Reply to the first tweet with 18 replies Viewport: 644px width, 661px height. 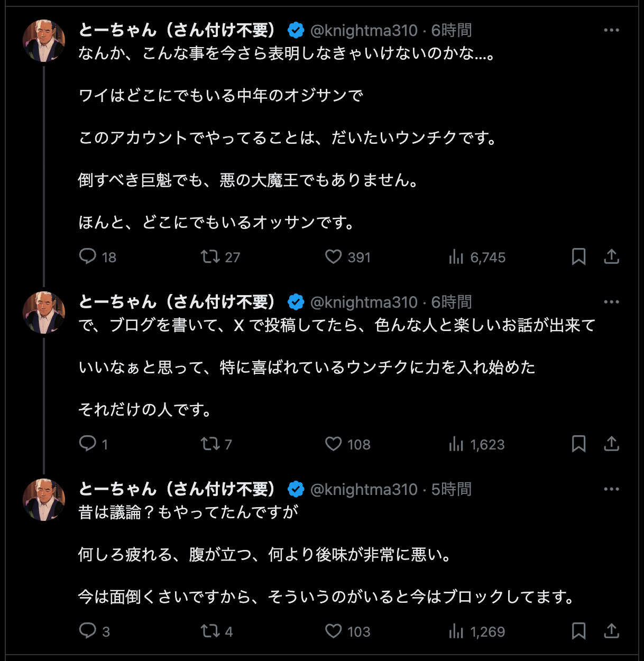87,257
